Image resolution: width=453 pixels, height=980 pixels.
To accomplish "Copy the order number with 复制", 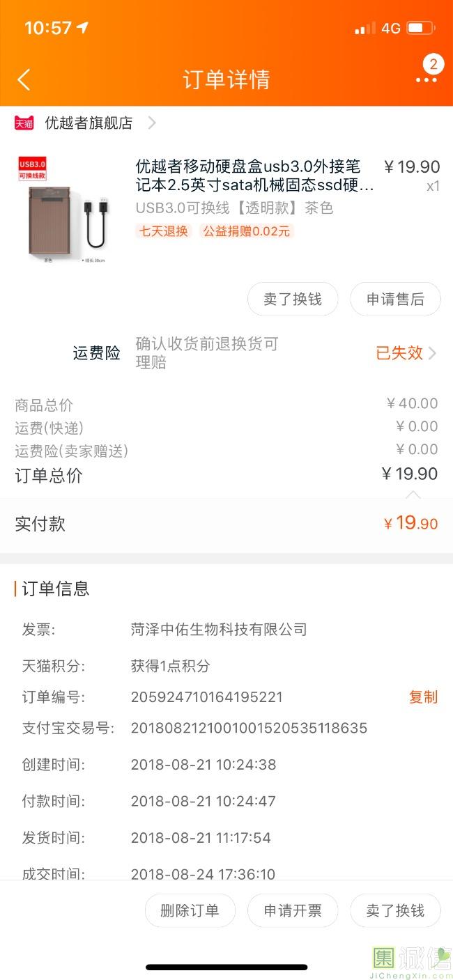I will tap(423, 697).
